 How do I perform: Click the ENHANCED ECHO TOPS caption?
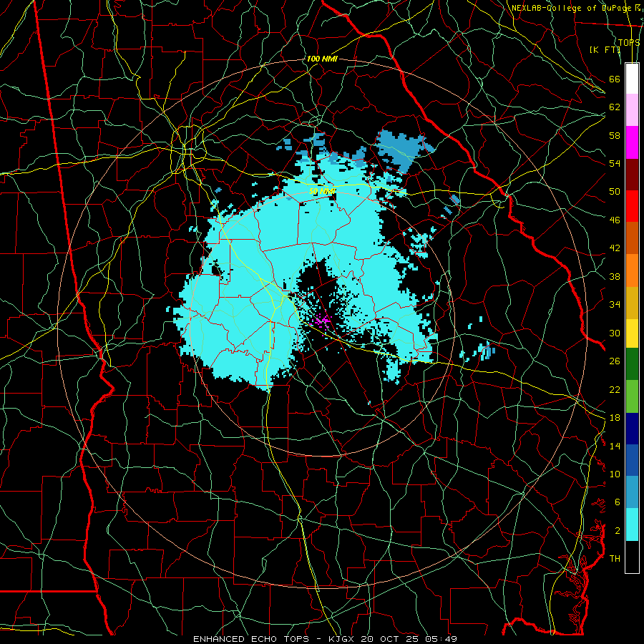coord(253,639)
